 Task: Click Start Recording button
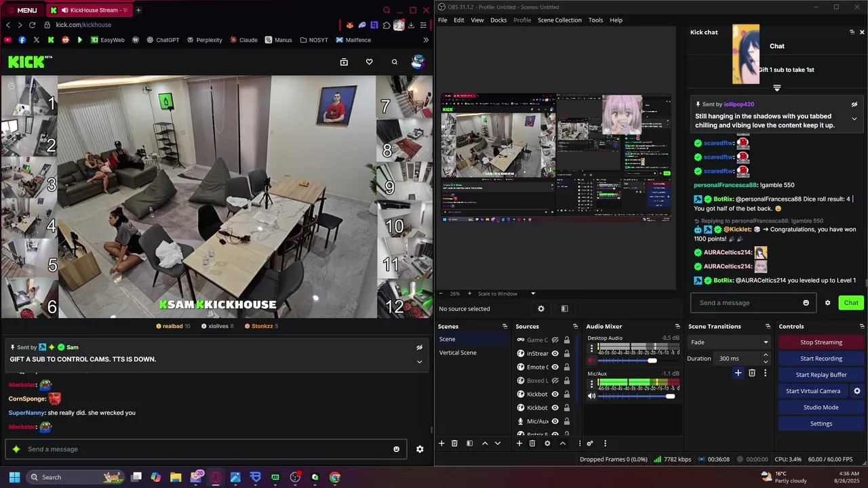click(x=821, y=359)
